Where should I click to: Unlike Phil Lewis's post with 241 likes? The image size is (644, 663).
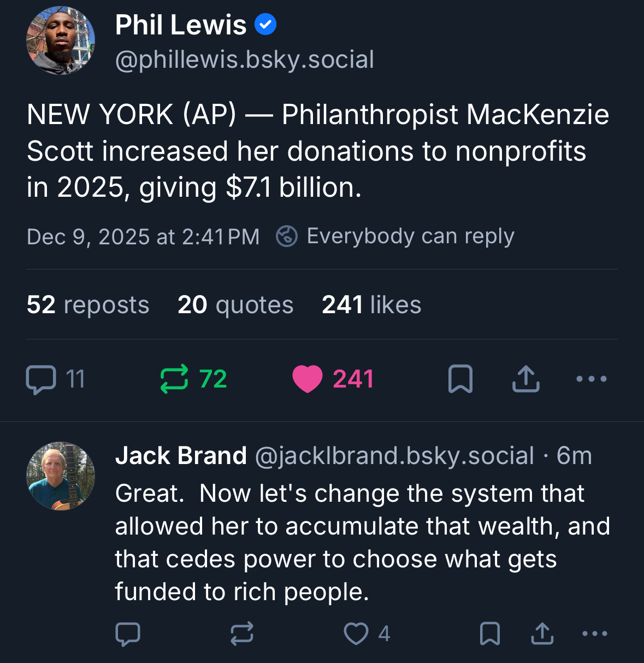pyautogui.click(x=308, y=379)
